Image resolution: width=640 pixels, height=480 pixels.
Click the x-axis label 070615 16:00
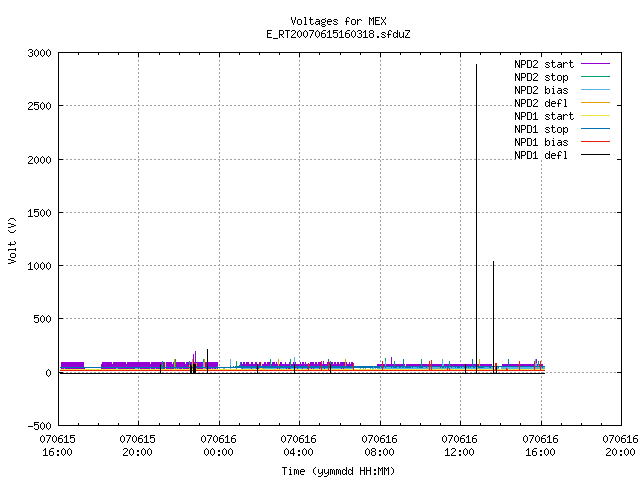[x=58, y=446]
